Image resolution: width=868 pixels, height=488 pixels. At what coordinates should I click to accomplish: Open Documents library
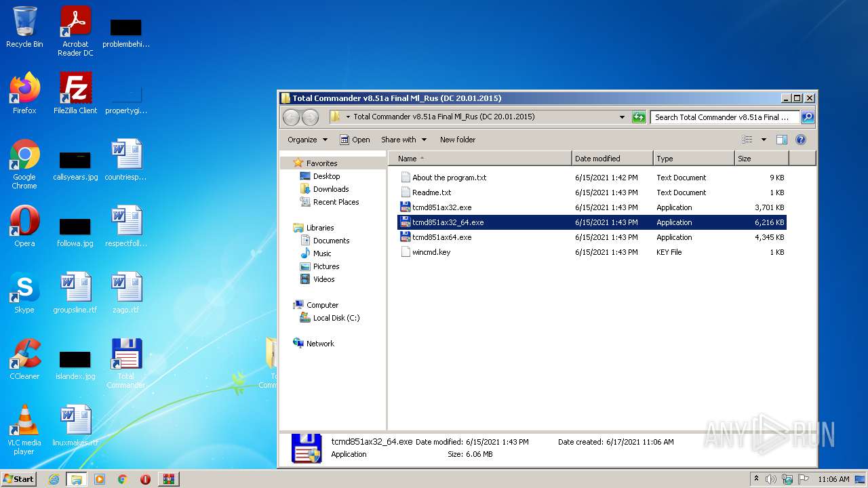click(331, 241)
